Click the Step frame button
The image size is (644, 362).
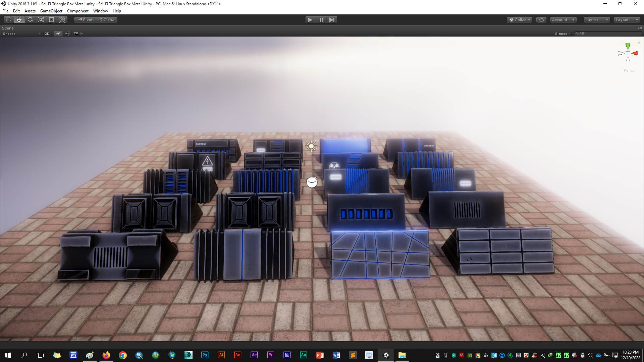(332, 20)
